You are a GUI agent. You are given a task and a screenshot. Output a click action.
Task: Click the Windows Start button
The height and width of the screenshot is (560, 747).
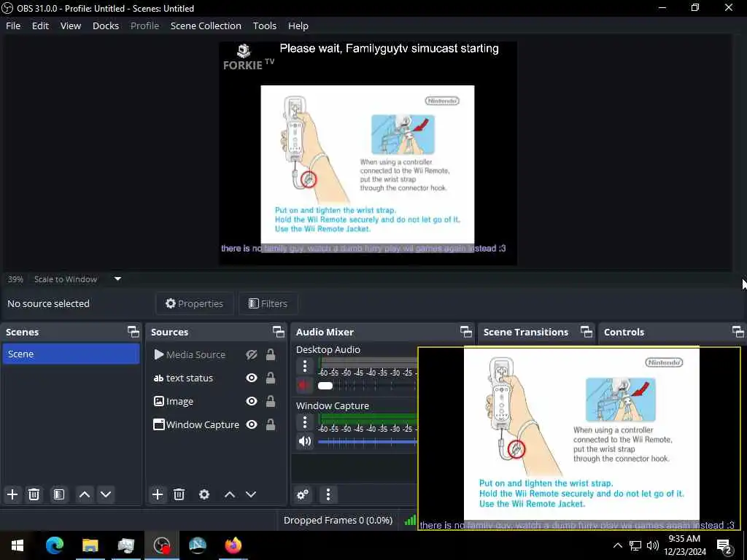18,545
